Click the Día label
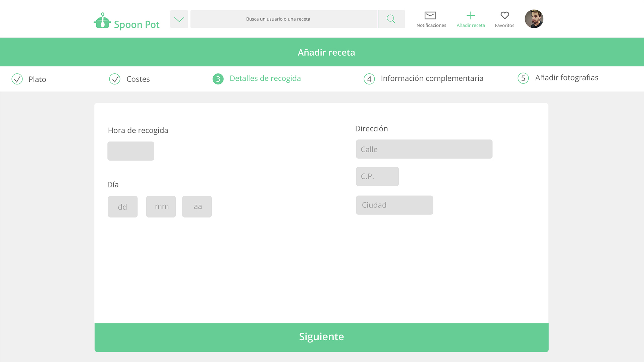The height and width of the screenshot is (362, 644). point(113,185)
